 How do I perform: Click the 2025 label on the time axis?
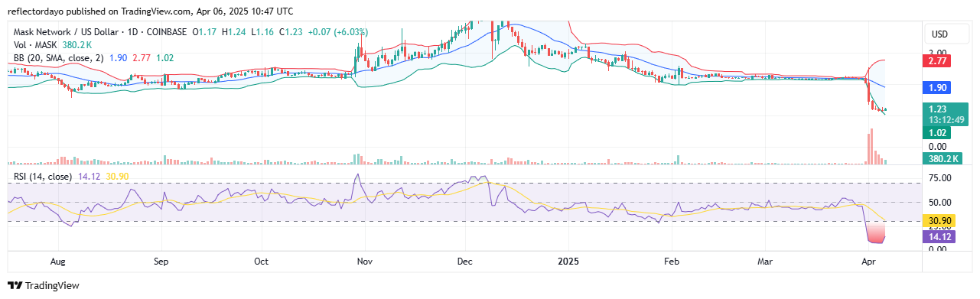tap(568, 261)
